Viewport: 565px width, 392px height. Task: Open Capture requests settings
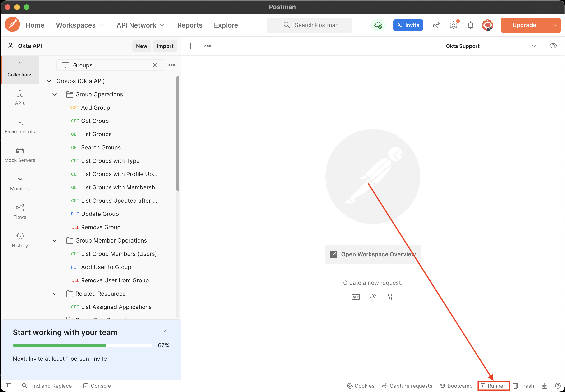tap(407, 386)
